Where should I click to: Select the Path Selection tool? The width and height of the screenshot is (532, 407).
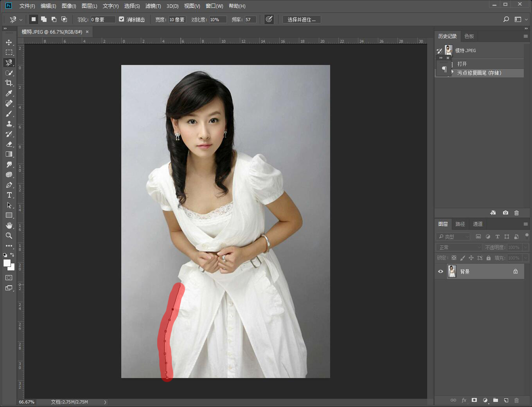[x=9, y=205]
